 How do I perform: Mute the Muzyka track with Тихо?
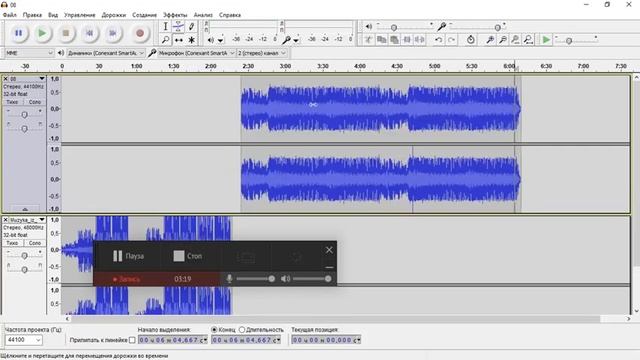pos(12,243)
